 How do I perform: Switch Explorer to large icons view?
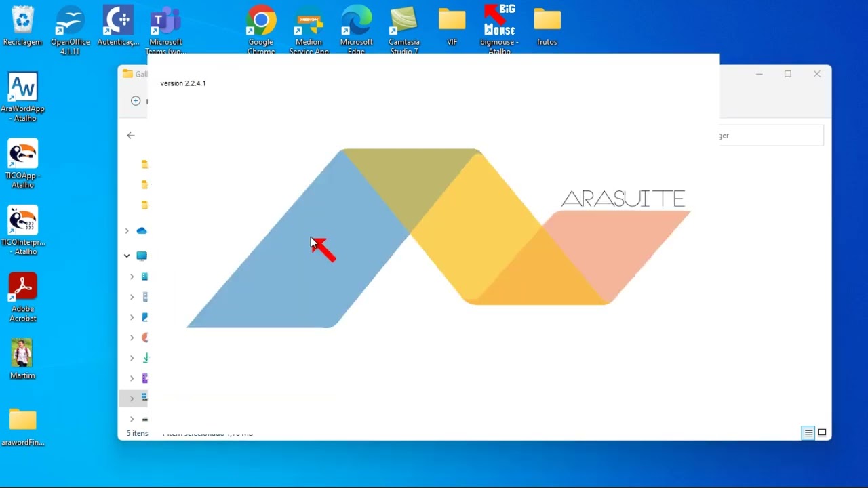pos(822,433)
